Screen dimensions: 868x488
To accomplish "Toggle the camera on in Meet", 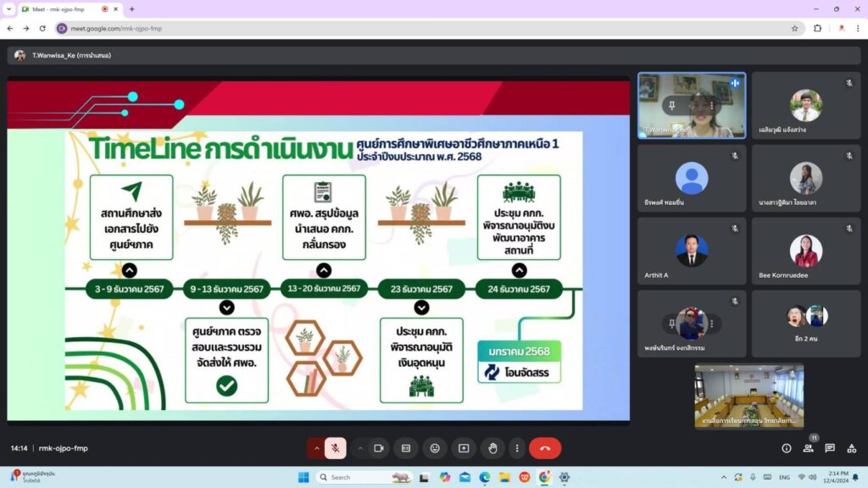I will point(379,448).
